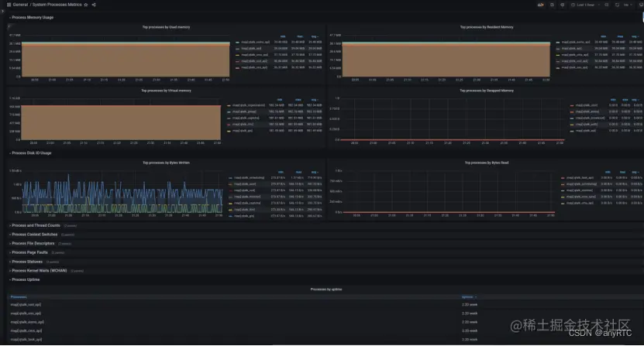Open the Last 1 hour time picker
644x346 pixels.
tap(585, 5)
